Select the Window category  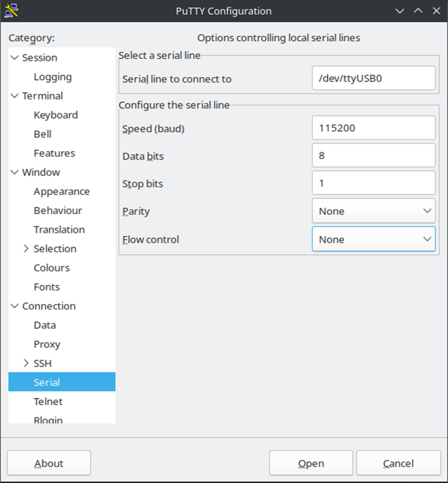tap(41, 172)
